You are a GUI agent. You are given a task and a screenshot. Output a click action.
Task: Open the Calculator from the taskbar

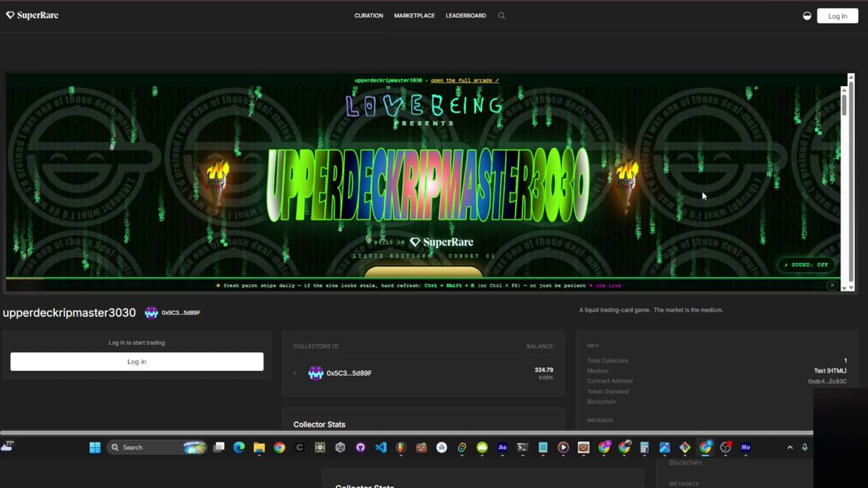click(x=644, y=448)
